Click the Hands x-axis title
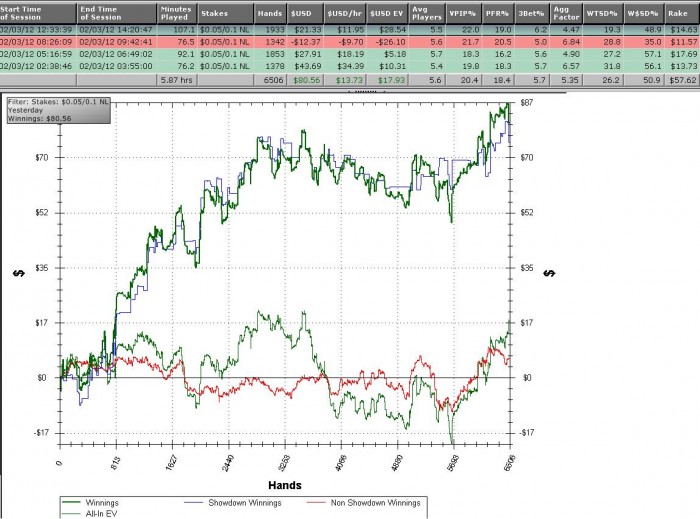Image resolution: width=700 pixels, height=519 pixels. (x=285, y=485)
